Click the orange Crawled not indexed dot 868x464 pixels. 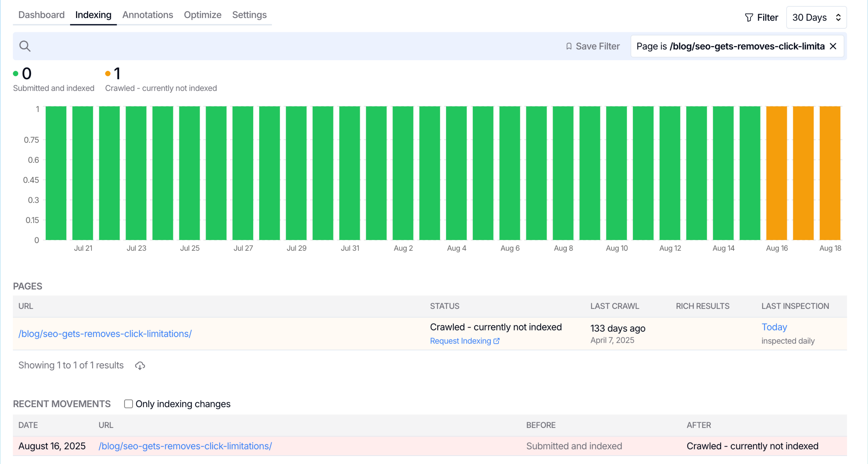(x=108, y=73)
